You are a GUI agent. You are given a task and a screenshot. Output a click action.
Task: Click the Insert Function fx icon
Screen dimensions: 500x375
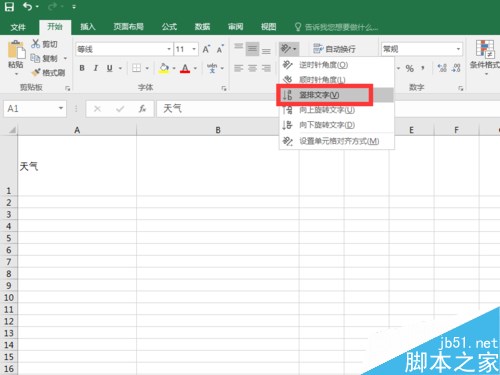[142, 109]
